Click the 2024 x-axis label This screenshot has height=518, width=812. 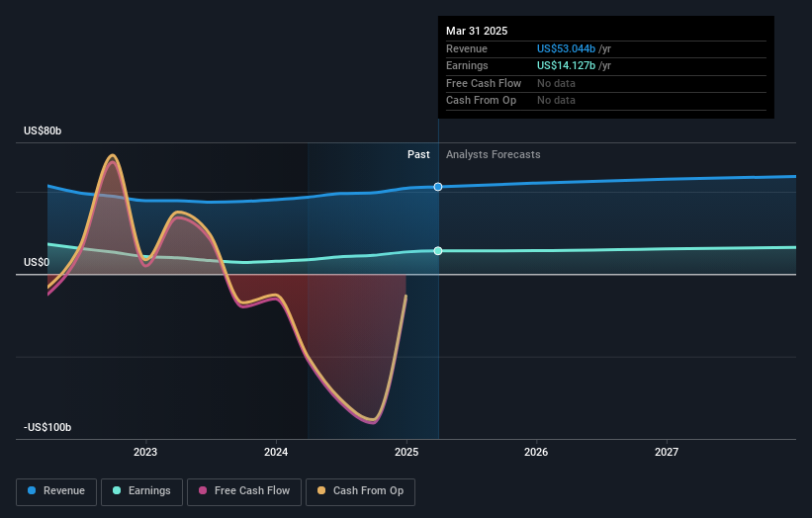(x=276, y=453)
